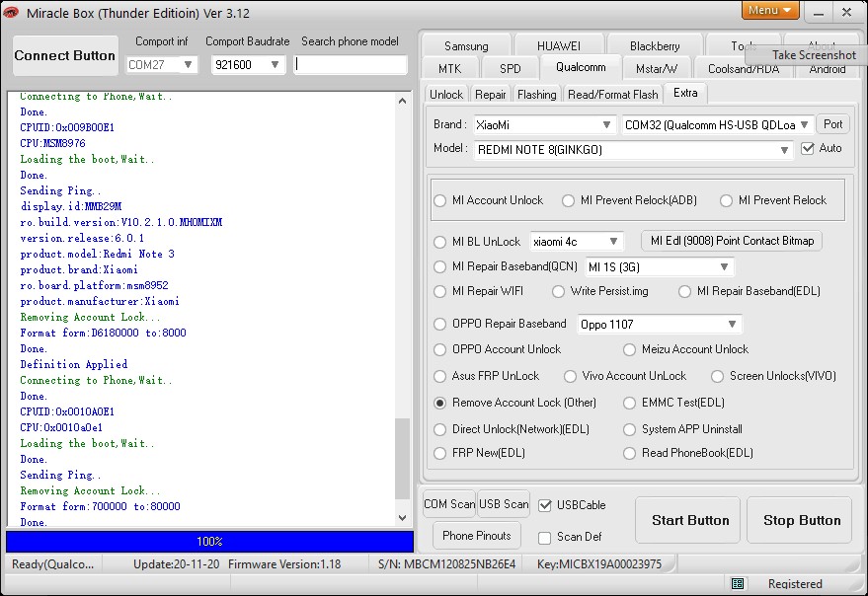The height and width of the screenshot is (596, 868).
Task: Select Direct Unlock(Network)(EDL) option
Action: [x=440, y=429]
